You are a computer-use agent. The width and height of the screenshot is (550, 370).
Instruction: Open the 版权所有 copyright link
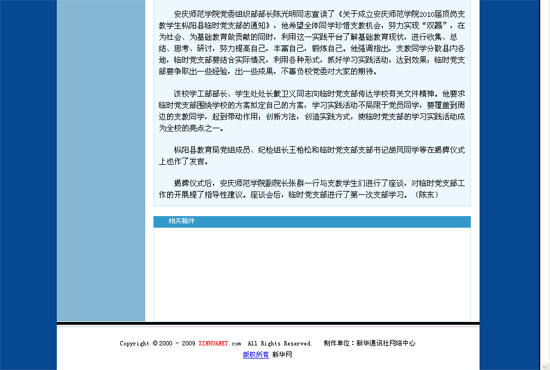pyautogui.click(x=256, y=355)
